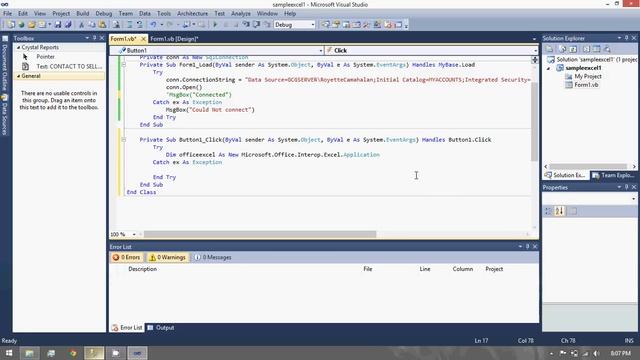This screenshot has height=360, width=640.
Task: Undo the last edit
Action: [153, 25]
